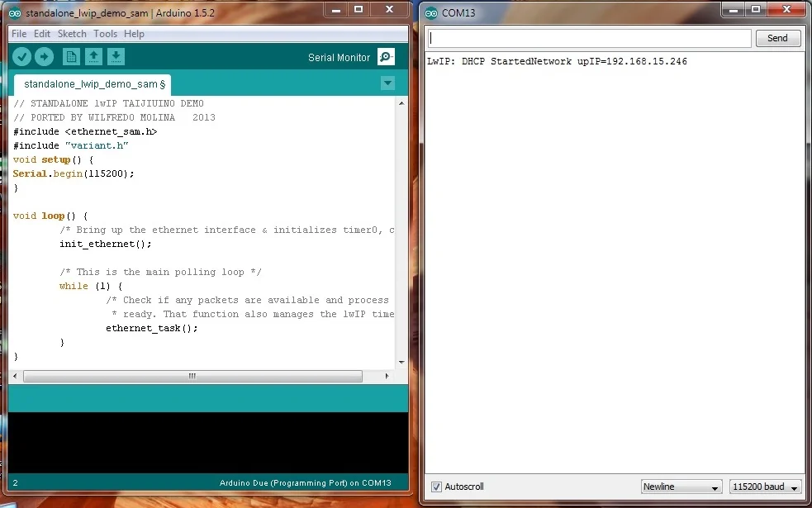Maximize the COM13 serial monitor window
Viewport: 812px width, 508px height.
tap(756, 10)
